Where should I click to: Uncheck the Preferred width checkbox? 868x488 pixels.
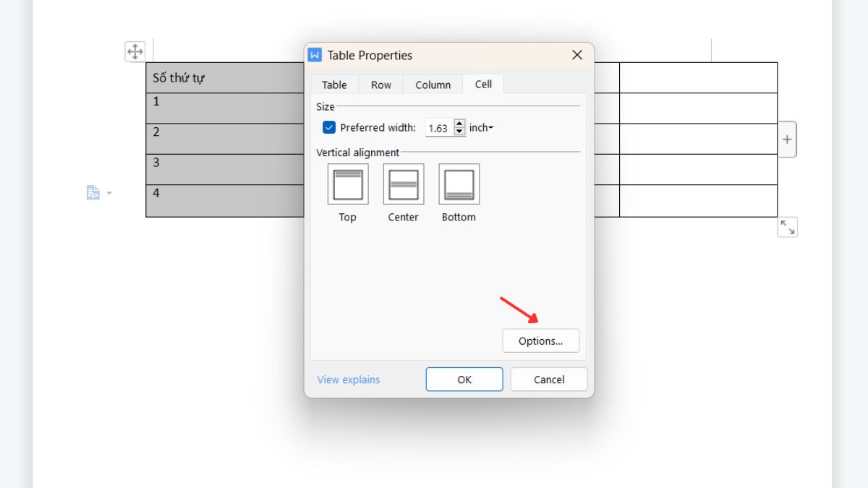pos(329,128)
